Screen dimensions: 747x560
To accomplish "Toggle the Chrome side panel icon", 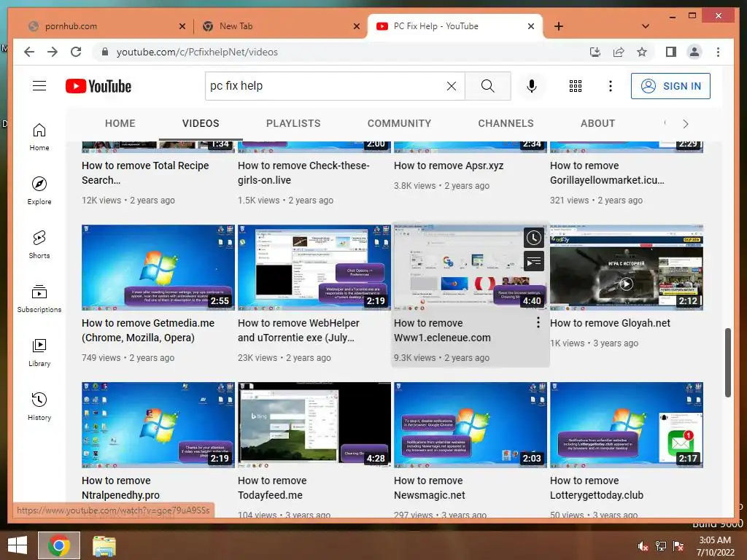I will pos(671,52).
